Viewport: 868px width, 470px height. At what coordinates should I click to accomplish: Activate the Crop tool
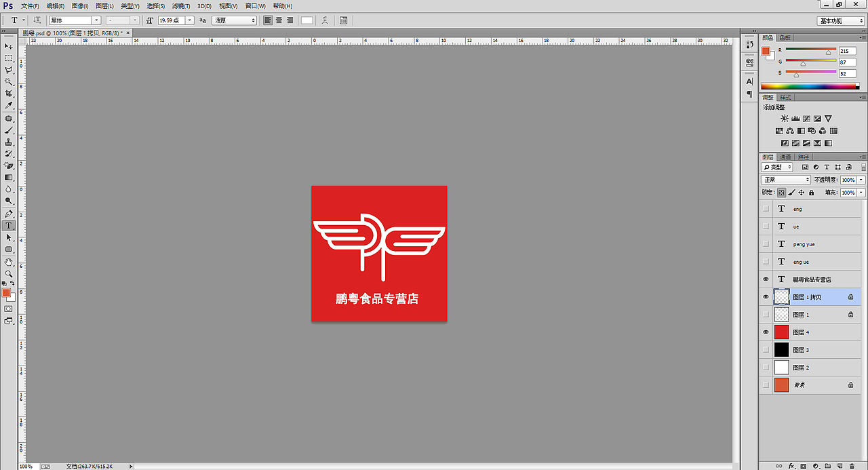(9, 92)
